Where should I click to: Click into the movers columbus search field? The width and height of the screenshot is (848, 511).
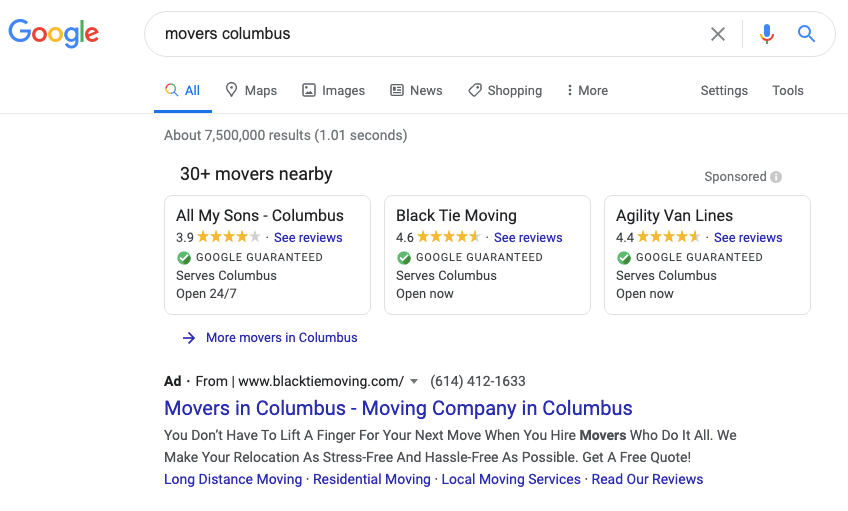click(x=427, y=34)
